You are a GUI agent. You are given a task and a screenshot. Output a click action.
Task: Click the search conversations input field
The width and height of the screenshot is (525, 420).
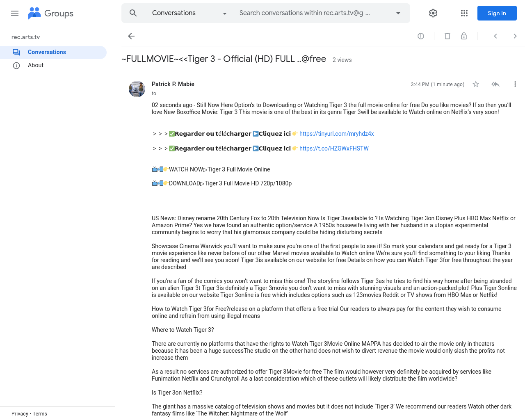(x=305, y=13)
